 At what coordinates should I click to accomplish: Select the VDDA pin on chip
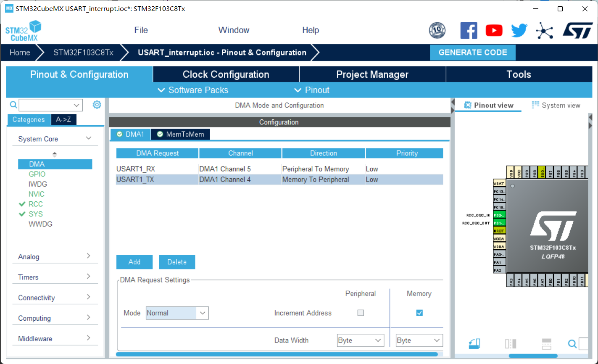(x=499, y=247)
